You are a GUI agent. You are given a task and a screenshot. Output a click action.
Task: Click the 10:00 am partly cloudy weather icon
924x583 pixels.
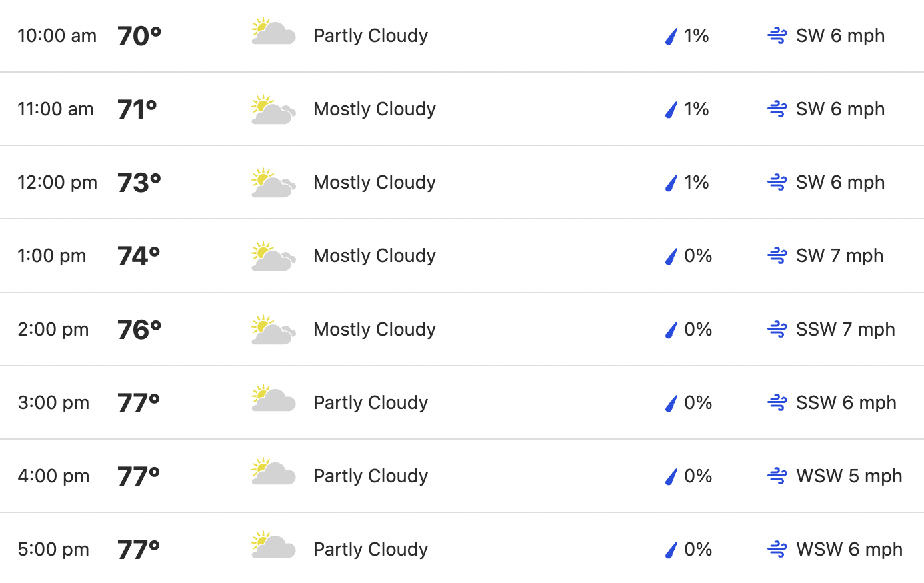click(273, 32)
